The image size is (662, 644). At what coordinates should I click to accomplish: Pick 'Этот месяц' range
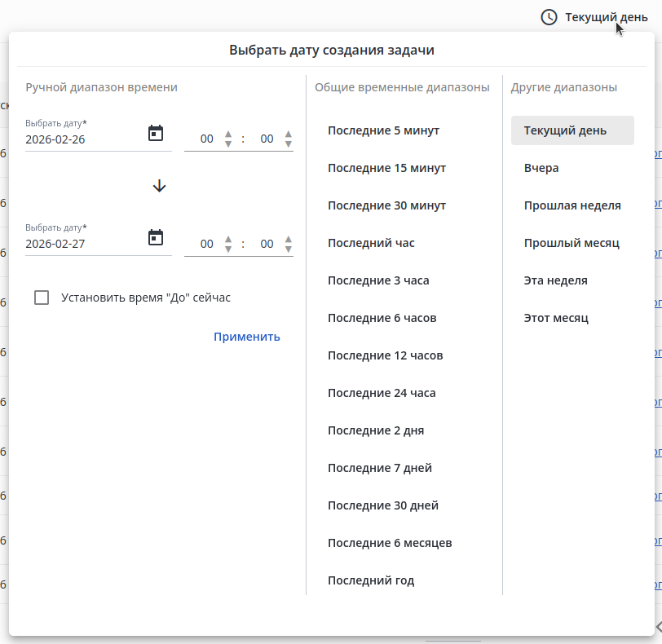point(556,318)
